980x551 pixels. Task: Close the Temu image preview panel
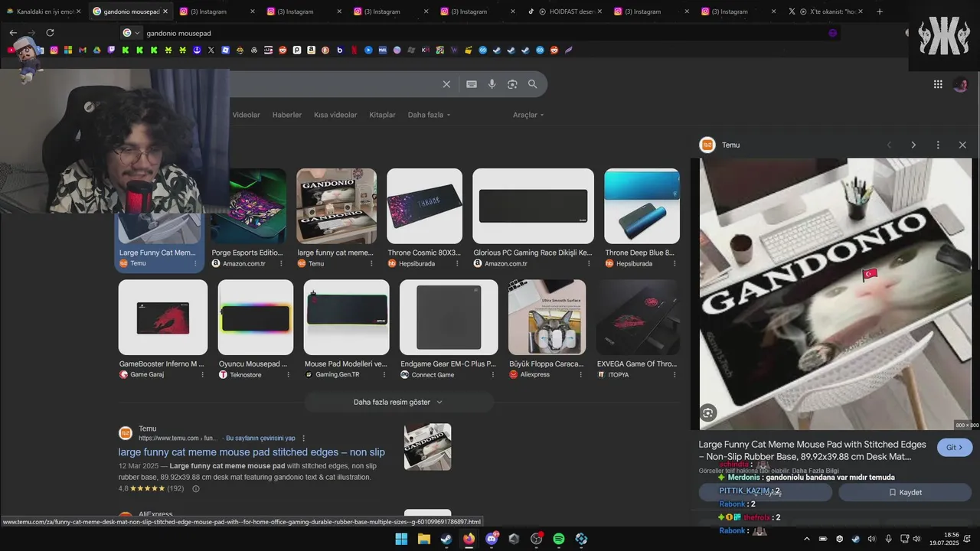pyautogui.click(x=962, y=145)
